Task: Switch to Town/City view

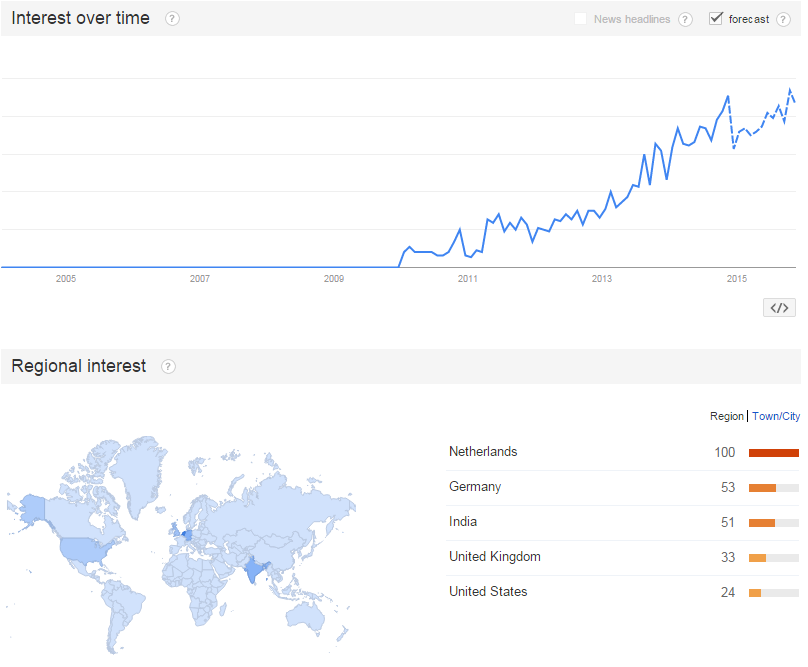Action: [776, 416]
